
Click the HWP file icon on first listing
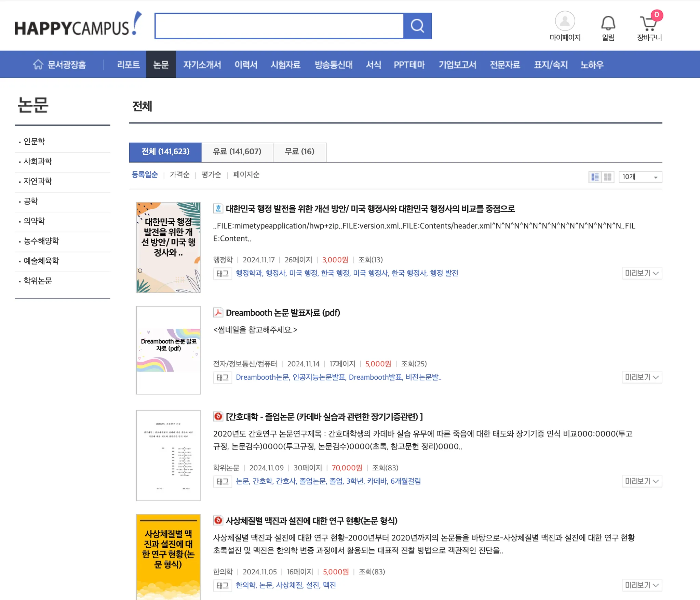pos(218,208)
